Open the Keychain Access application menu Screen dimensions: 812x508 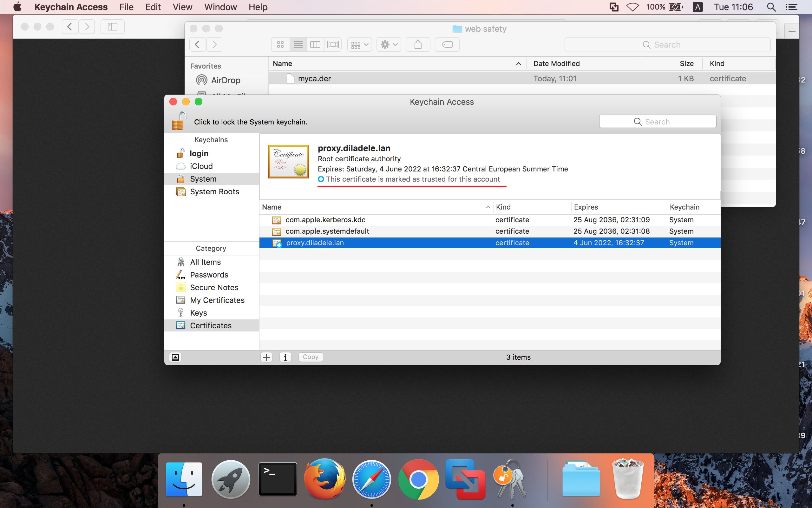pos(71,7)
